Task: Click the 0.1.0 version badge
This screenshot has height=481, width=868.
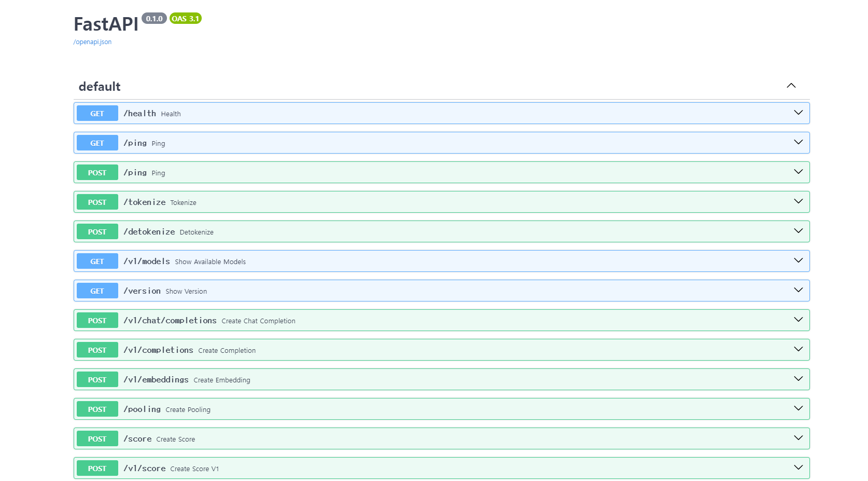Action: [154, 18]
